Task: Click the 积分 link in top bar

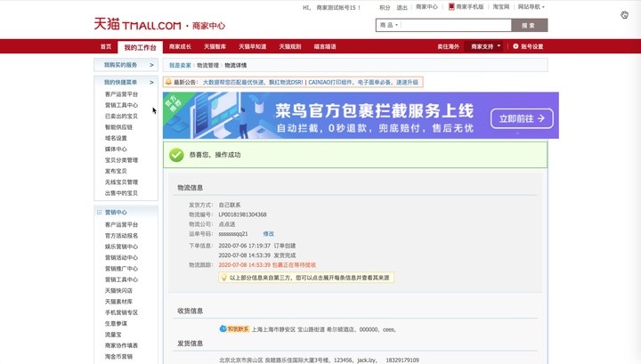Action: pyautogui.click(x=385, y=7)
